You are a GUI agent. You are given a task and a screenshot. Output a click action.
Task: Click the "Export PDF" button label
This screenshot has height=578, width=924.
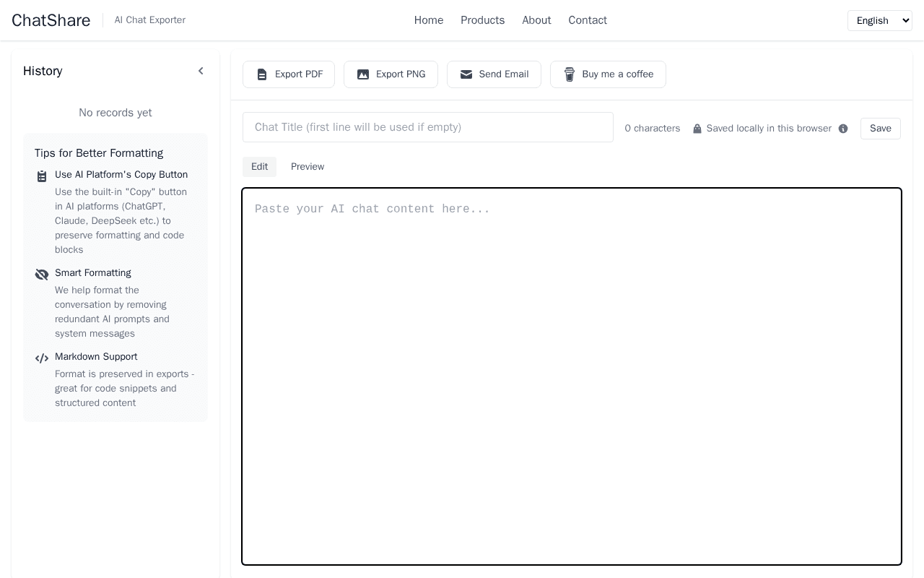pos(299,74)
